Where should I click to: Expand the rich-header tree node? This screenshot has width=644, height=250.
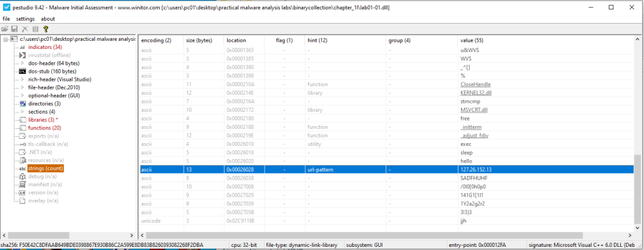(x=22, y=79)
